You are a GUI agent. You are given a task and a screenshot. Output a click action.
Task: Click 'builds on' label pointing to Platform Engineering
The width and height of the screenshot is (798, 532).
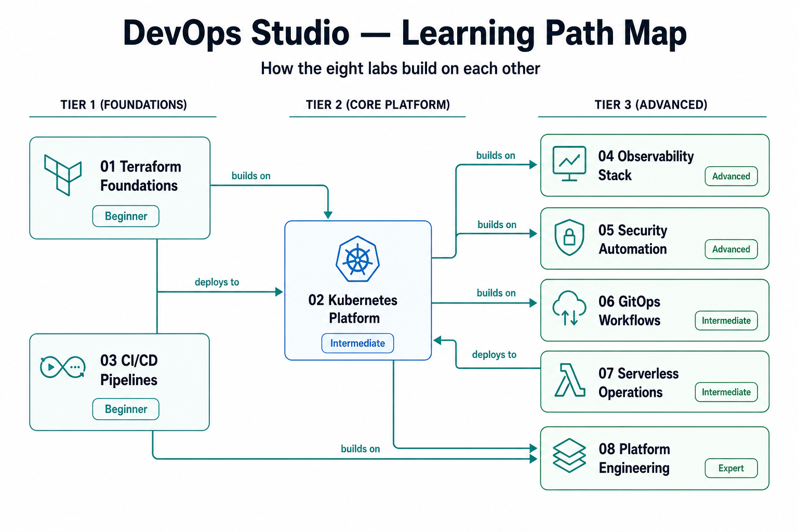click(x=360, y=449)
